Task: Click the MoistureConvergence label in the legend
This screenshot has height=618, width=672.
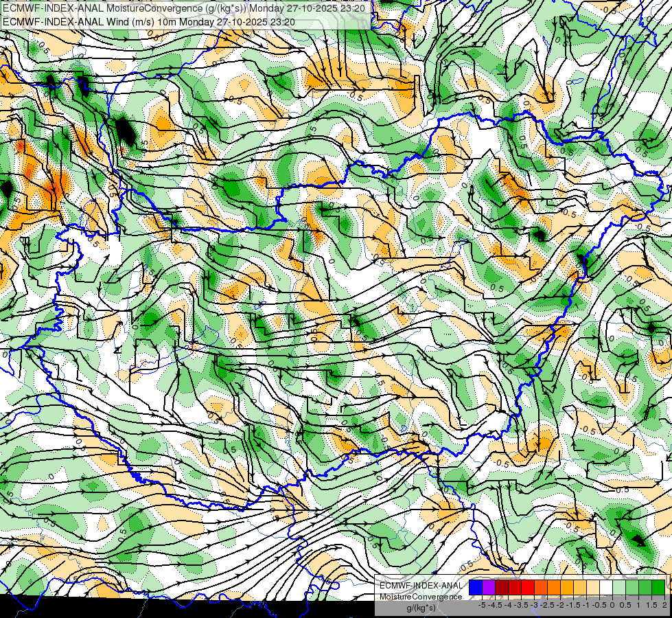Action: point(421,597)
